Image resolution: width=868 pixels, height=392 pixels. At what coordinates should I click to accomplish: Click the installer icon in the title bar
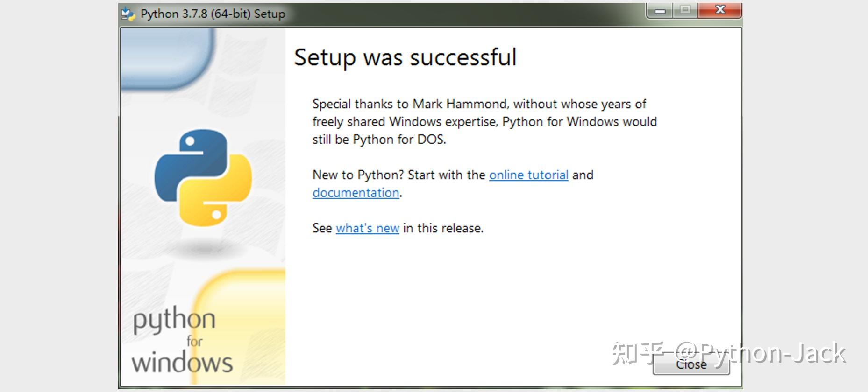(x=128, y=14)
